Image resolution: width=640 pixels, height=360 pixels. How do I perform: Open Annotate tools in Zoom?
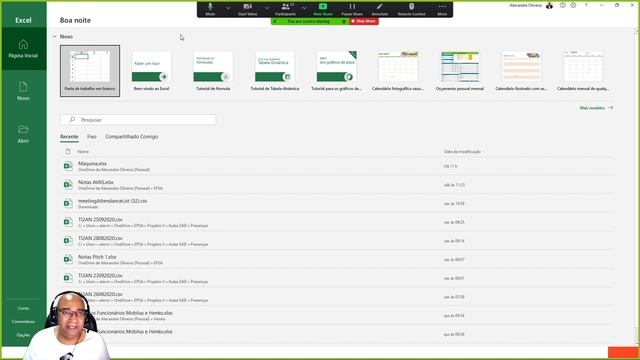[x=380, y=9]
